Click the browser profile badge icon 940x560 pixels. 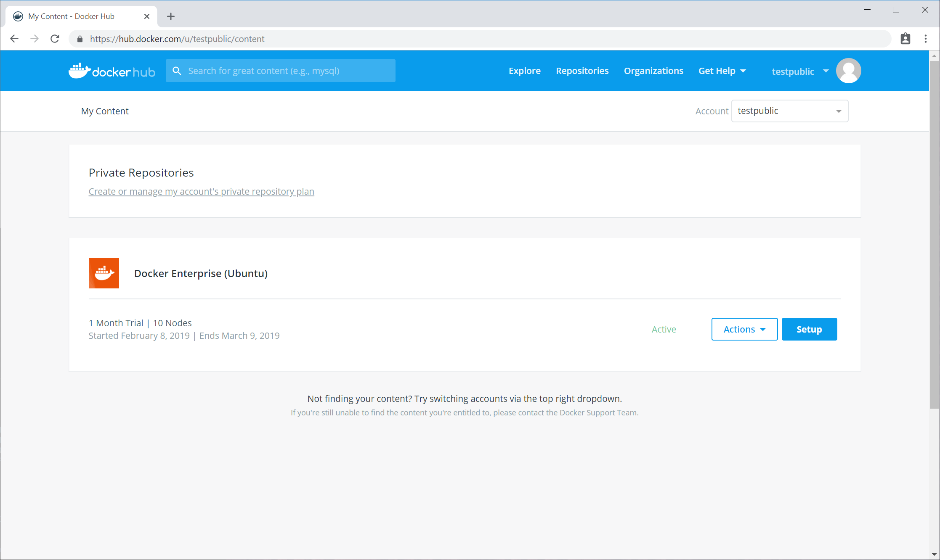click(x=905, y=39)
